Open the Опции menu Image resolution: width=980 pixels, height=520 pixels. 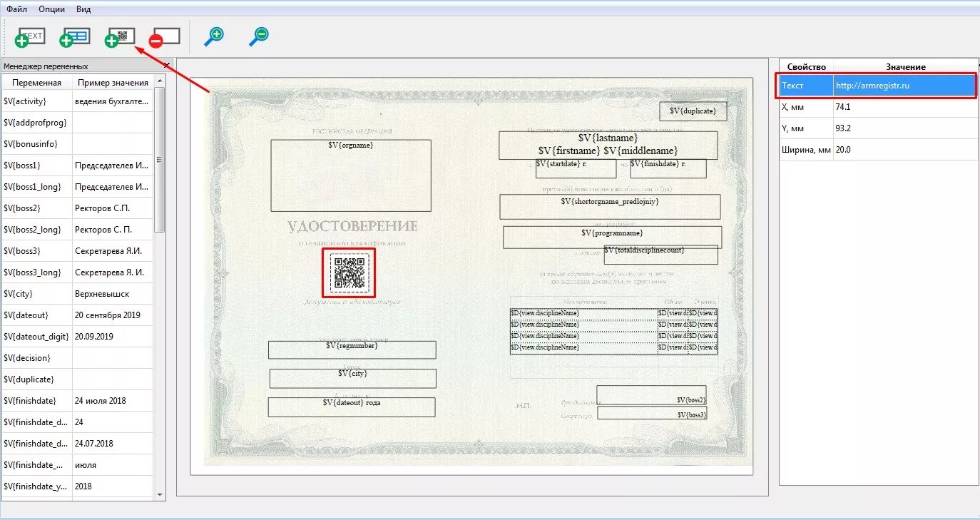point(51,9)
